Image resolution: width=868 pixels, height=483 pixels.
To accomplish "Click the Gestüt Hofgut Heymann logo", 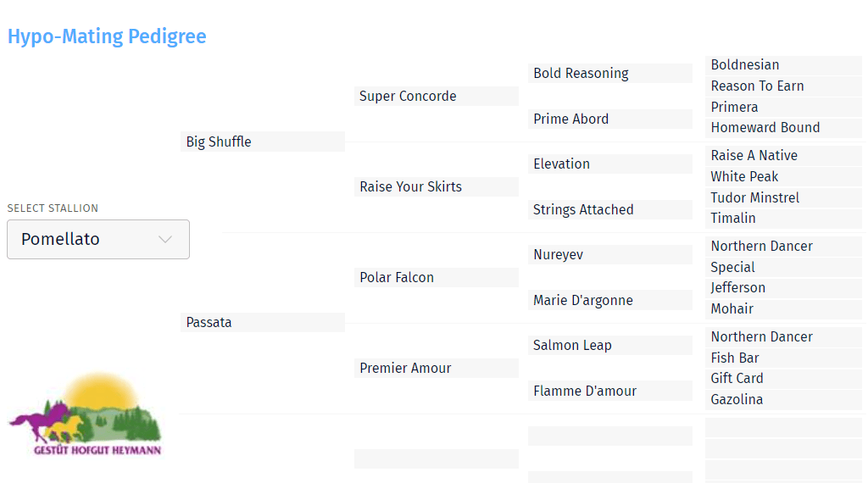I will click(85, 414).
